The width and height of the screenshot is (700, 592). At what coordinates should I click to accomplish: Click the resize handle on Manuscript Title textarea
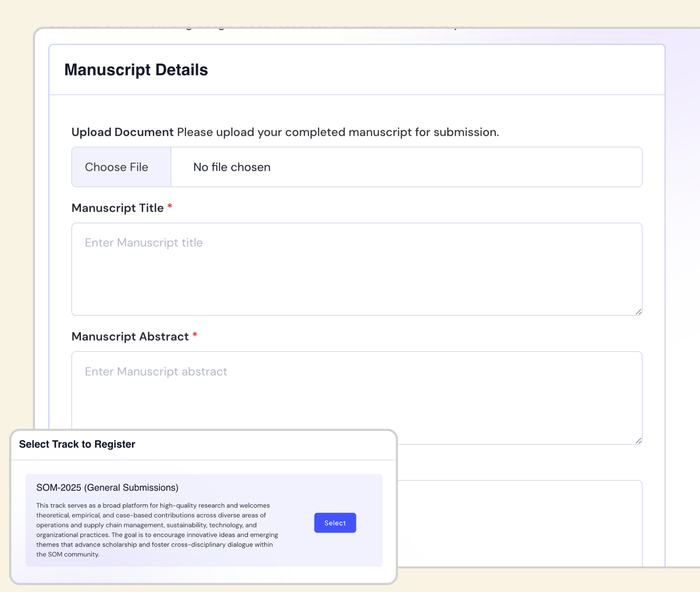639,311
